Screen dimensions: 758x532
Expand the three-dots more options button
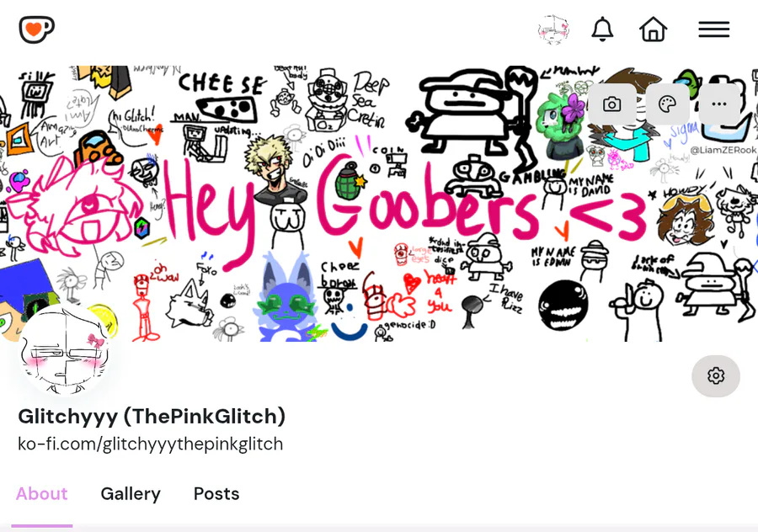pyautogui.click(x=719, y=104)
